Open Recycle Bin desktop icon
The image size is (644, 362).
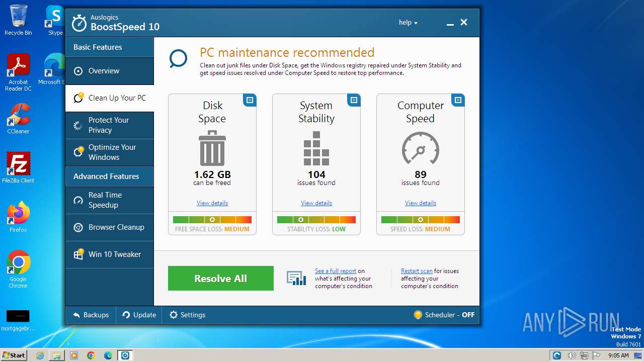pyautogui.click(x=18, y=20)
